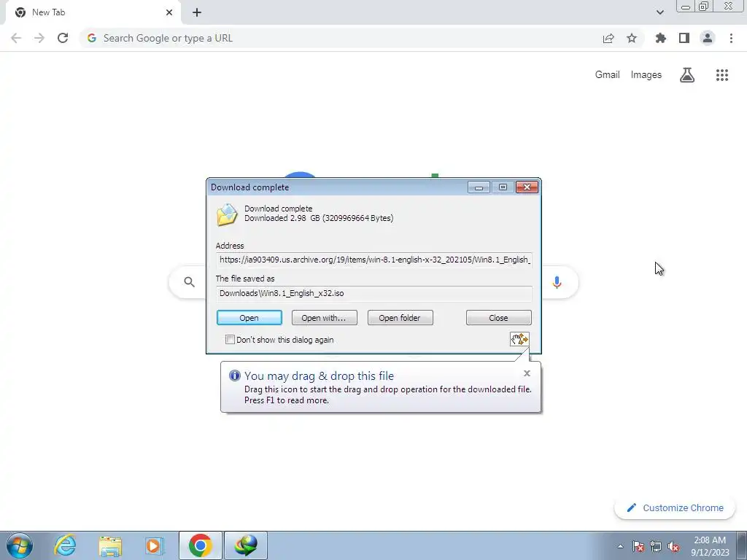Close the New Tab tab
This screenshot has width=747, height=560.
[169, 12]
